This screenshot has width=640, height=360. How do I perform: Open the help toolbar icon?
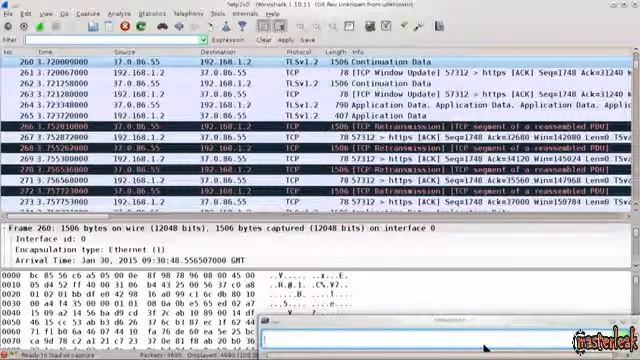click(x=439, y=27)
